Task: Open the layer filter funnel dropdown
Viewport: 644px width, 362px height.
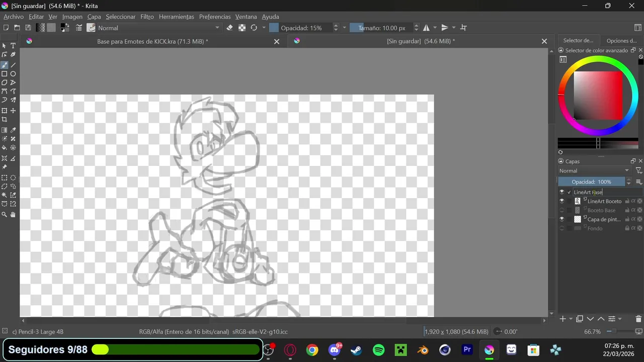Action: coord(638,170)
